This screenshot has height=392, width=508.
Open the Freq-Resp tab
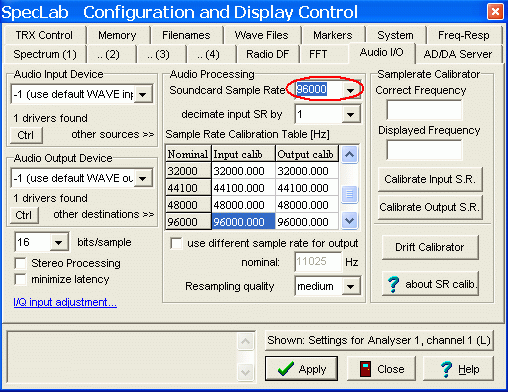464,35
